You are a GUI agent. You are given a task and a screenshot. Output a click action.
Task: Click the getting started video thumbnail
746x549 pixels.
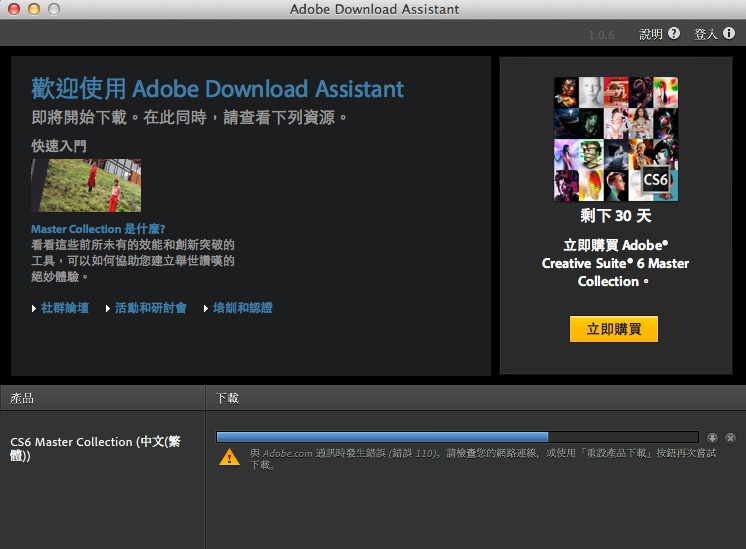(x=86, y=186)
